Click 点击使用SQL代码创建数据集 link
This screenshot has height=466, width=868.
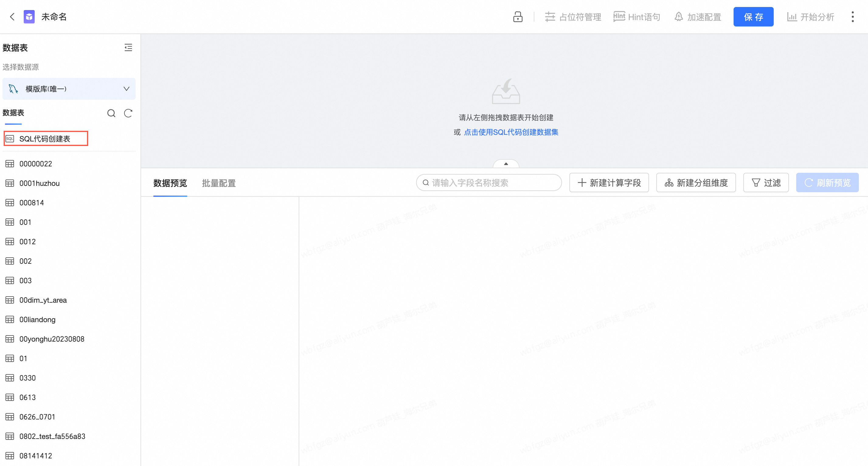click(x=511, y=132)
